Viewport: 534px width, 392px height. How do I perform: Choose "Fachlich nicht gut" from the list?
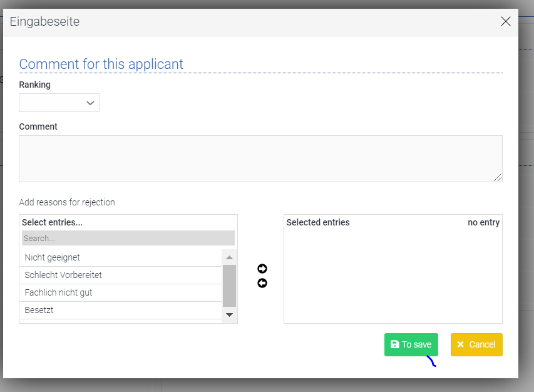120,292
